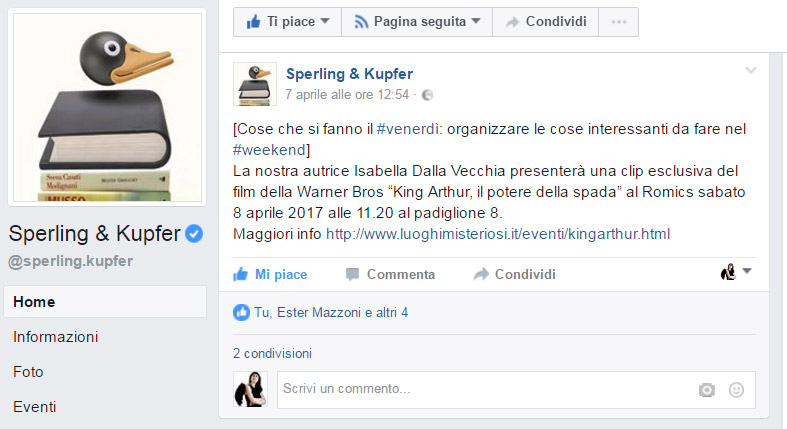Select Eventi in the sidebar menu
This screenshot has width=787, height=429.
[x=35, y=406]
